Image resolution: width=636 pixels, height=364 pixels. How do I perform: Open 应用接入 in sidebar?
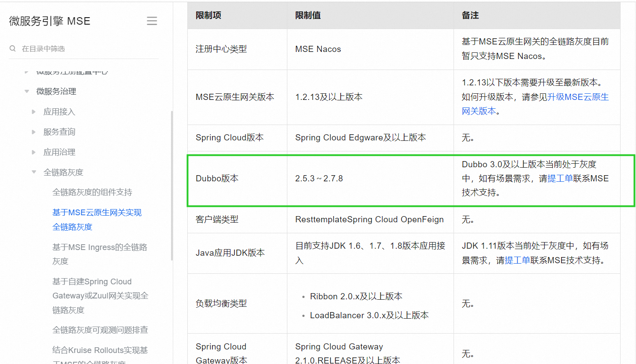click(59, 112)
